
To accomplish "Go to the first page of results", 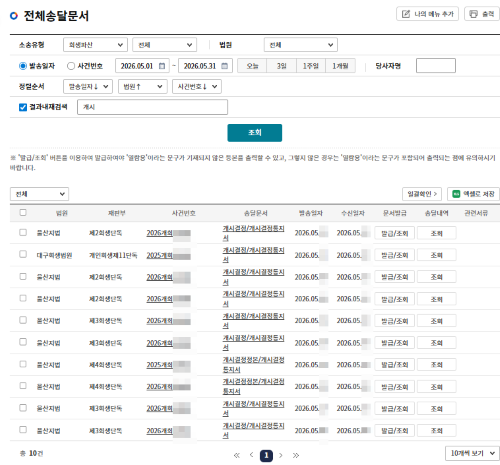I will click(237, 455).
